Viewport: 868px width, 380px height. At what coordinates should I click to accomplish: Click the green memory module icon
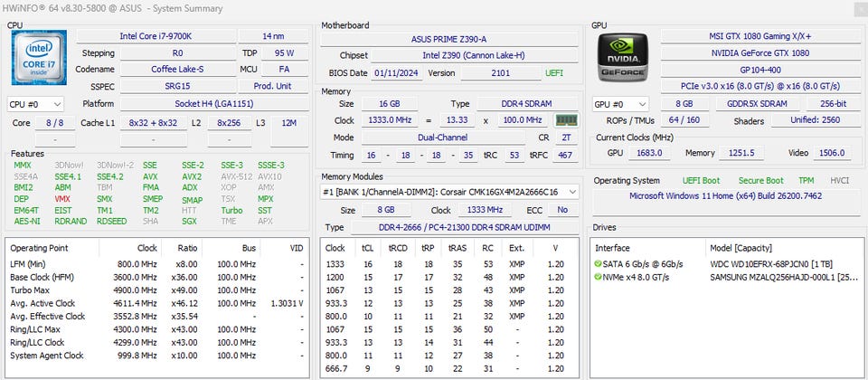pos(566,120)
